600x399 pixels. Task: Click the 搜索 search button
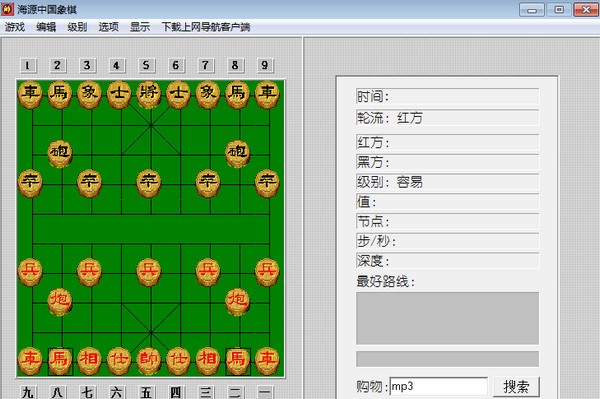[516, 387]
